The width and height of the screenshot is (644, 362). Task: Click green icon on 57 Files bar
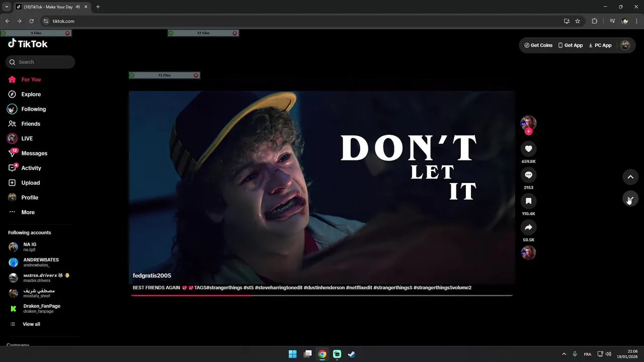coord(171,33)
